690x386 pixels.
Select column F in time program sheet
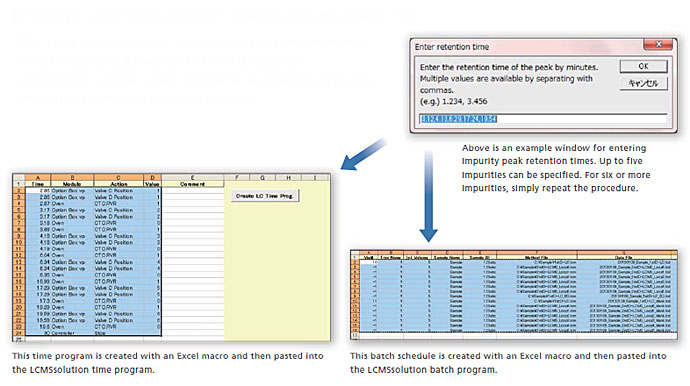tap(237, 177)
